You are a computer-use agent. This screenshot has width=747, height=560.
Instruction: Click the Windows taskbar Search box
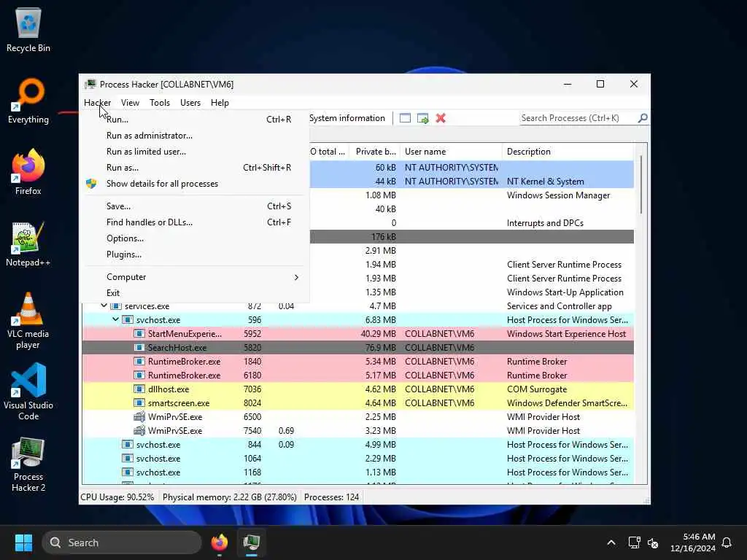[x=122, y=542]
